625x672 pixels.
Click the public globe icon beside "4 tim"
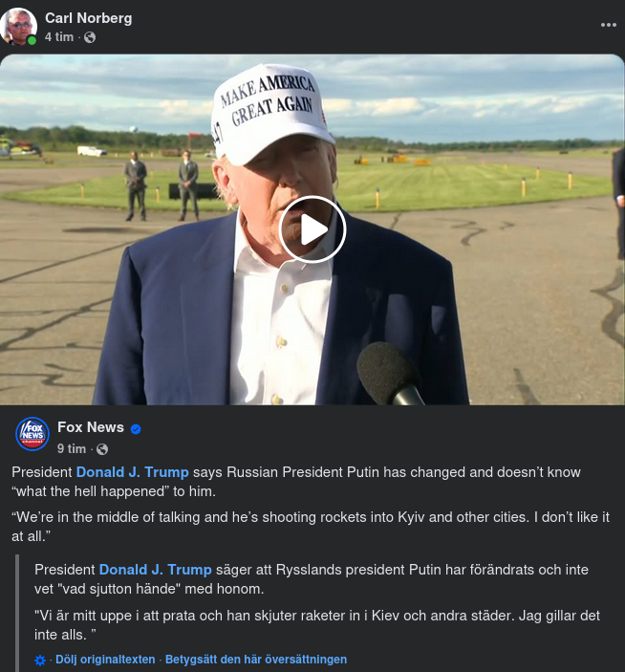(90, 37)
